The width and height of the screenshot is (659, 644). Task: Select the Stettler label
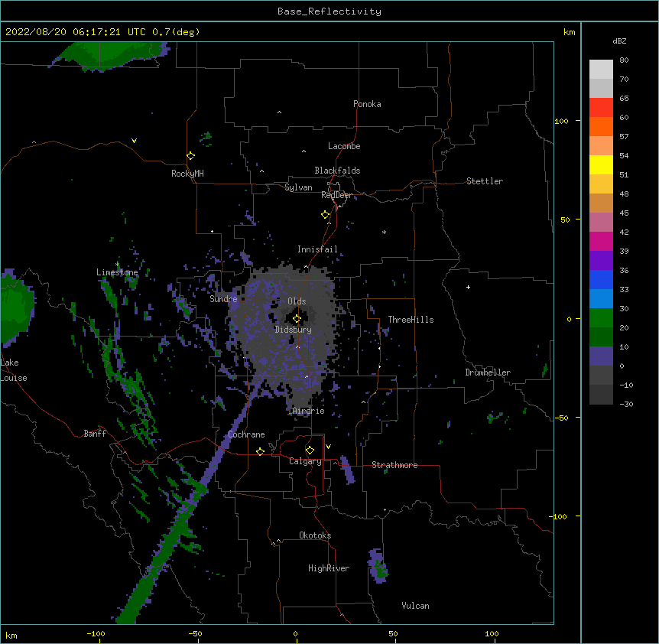tap(485, 181)
